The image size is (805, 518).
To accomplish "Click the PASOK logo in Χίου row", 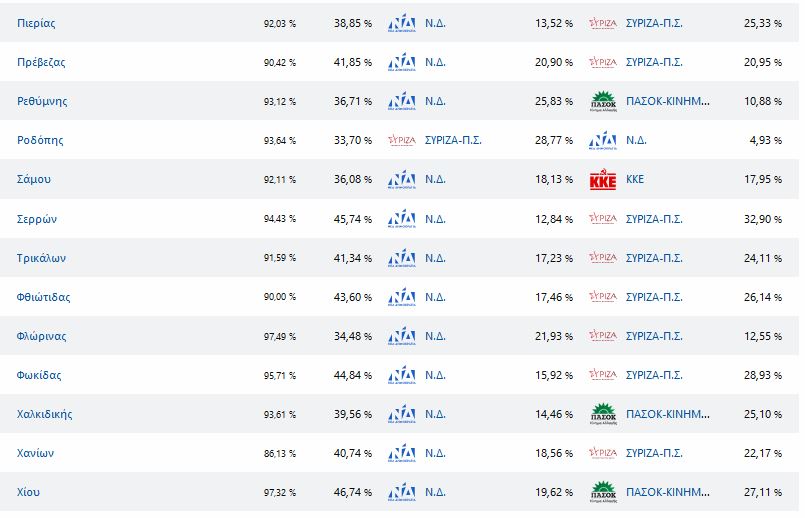I will pos(602,492).
